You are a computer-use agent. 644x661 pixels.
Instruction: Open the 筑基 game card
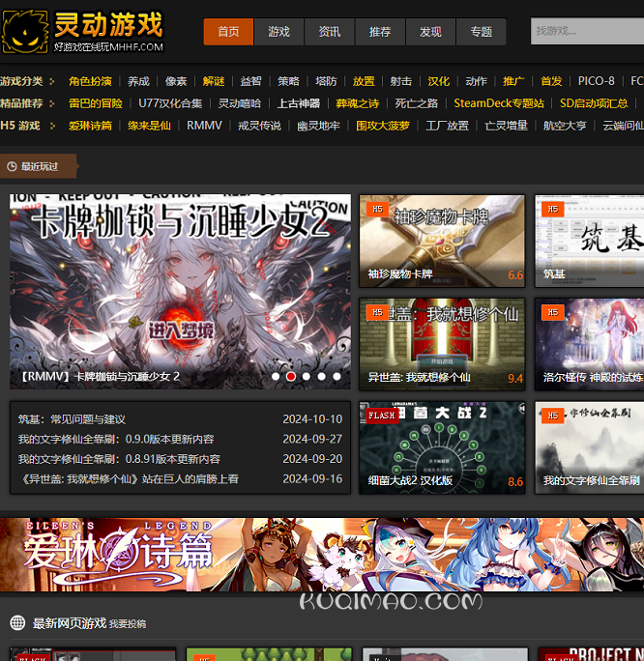tap(589, 242)
